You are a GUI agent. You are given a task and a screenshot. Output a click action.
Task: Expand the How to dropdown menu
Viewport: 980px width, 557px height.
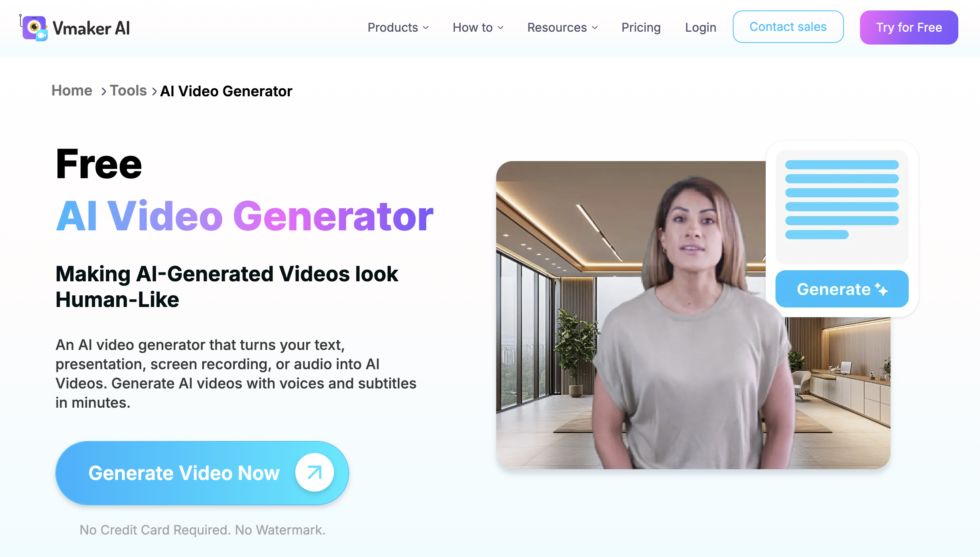pos(477,27)
